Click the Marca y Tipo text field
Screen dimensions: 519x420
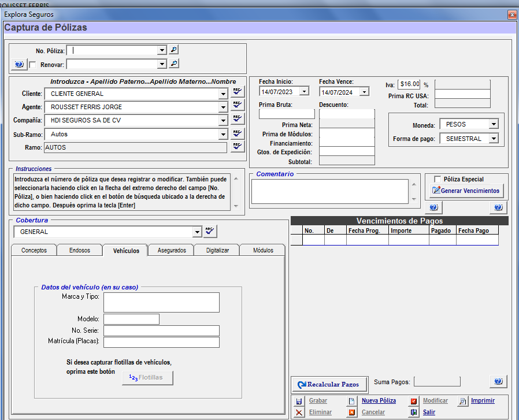(161, 302)
